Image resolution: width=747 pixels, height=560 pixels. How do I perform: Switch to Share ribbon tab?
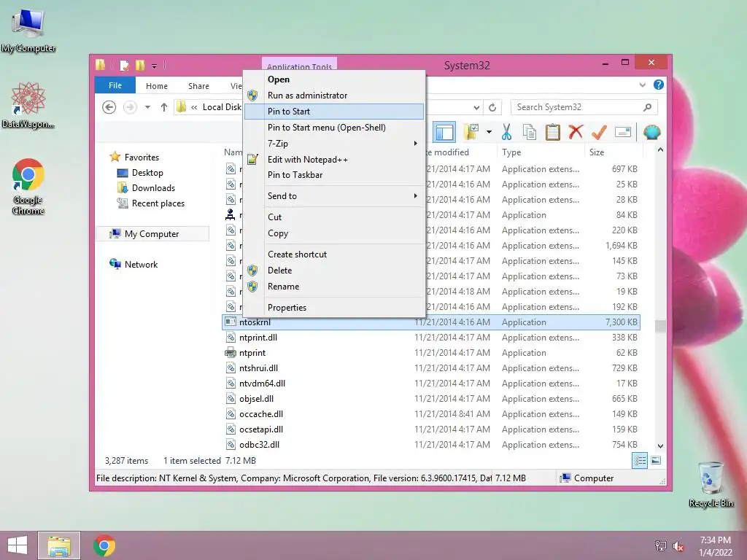point(198,86)
